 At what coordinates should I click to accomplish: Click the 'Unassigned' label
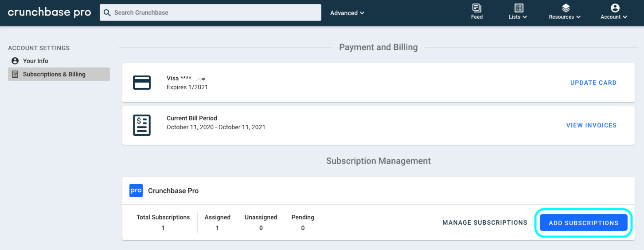pos(261,217)
